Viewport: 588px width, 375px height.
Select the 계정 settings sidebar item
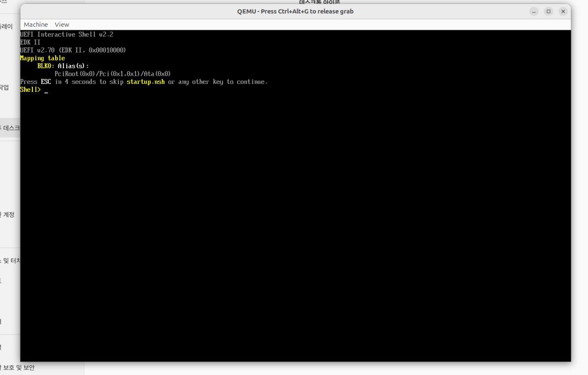tap(8, 214)
